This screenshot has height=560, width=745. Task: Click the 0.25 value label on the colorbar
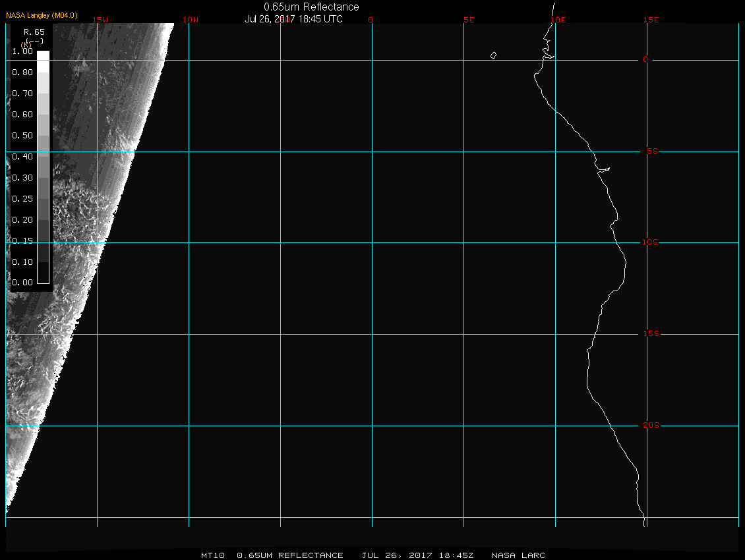(x=22, y=198)
